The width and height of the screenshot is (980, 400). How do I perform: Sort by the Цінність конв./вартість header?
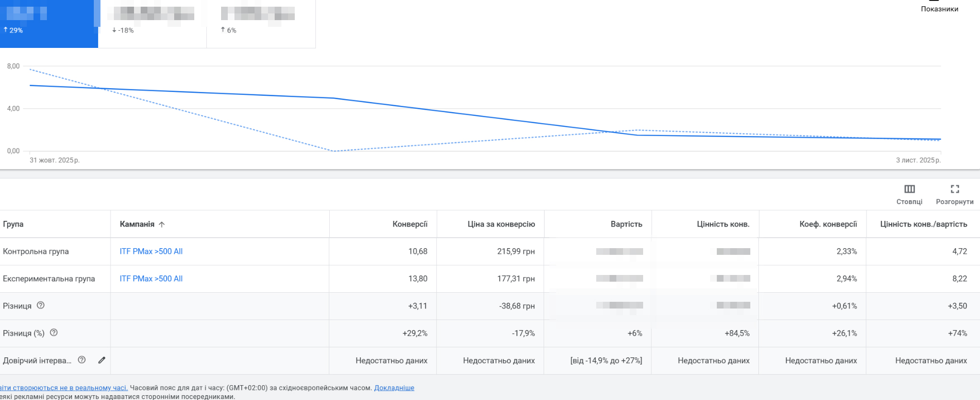click(924, 224)
